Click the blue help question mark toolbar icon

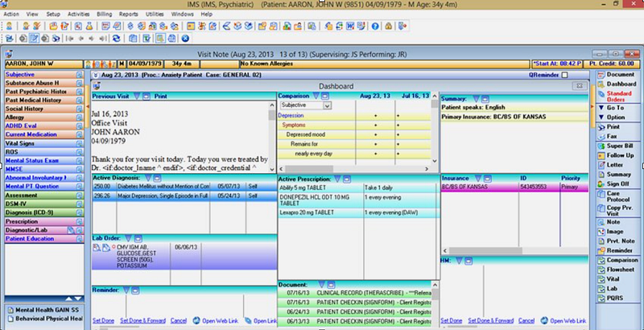[375, 27]
